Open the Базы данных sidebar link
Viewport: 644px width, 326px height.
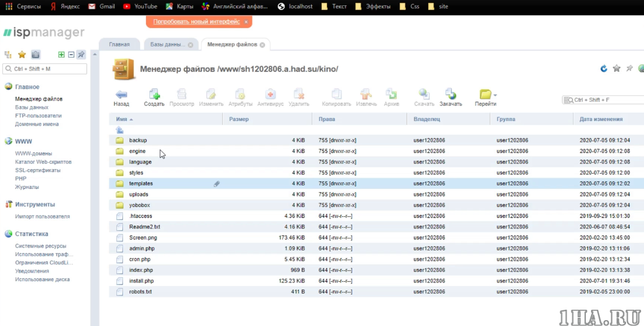click(31, 108)
